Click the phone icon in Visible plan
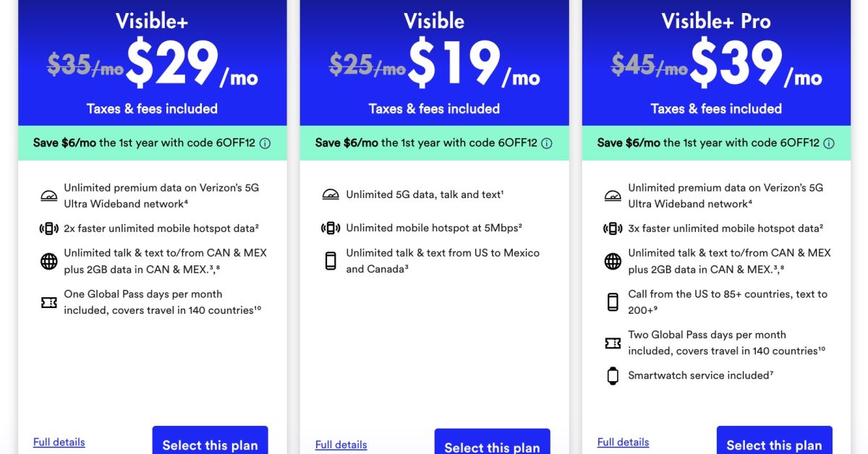Image resolution: width=868 pixels, height=454 pixels. click(331, 261)
